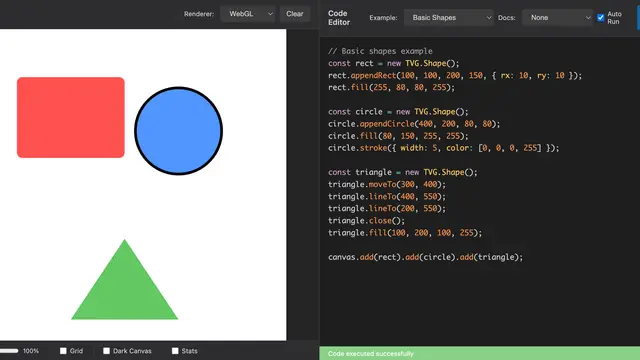The width and height of the screenshot is (640, 360).
Task: Click the 'circle.fill(80, 150, 255, 255);' line
Action: pyautogui.click(x=398, y=136)
